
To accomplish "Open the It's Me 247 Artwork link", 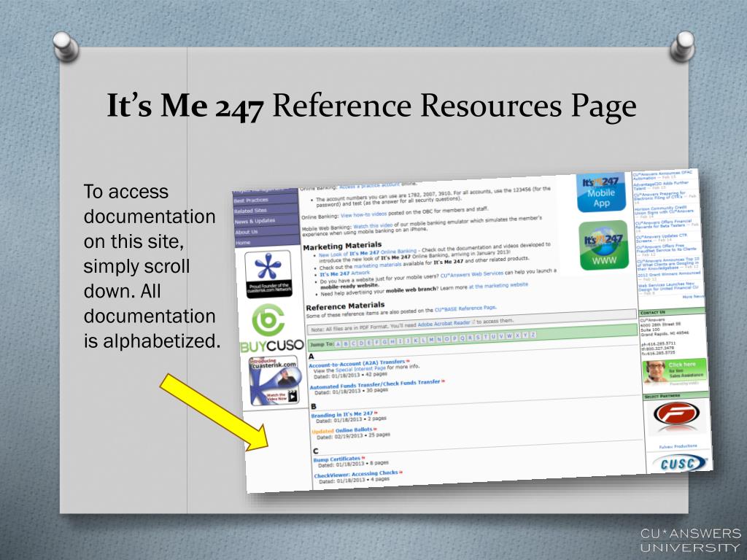I will (x=344, y=274).
